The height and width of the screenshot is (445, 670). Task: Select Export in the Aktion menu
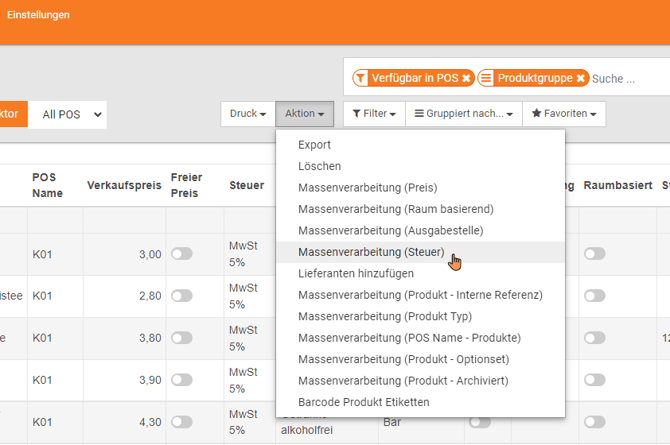tap(314, 145)
